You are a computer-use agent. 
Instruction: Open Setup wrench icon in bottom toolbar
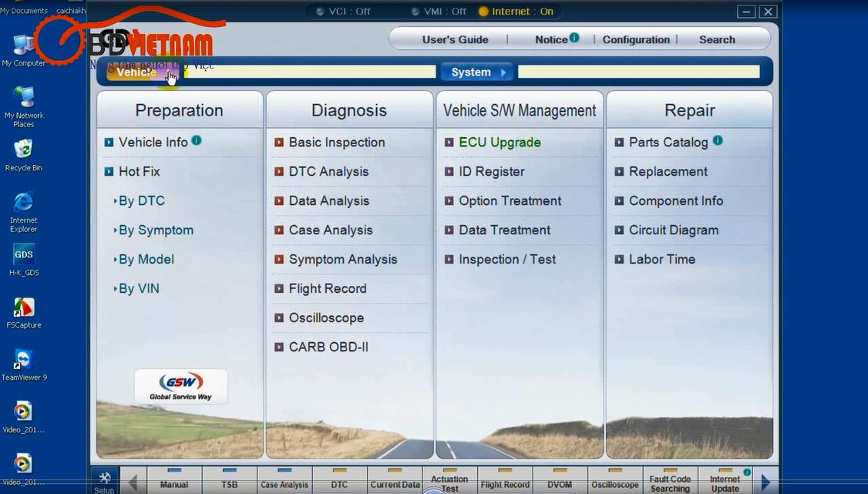104,481
